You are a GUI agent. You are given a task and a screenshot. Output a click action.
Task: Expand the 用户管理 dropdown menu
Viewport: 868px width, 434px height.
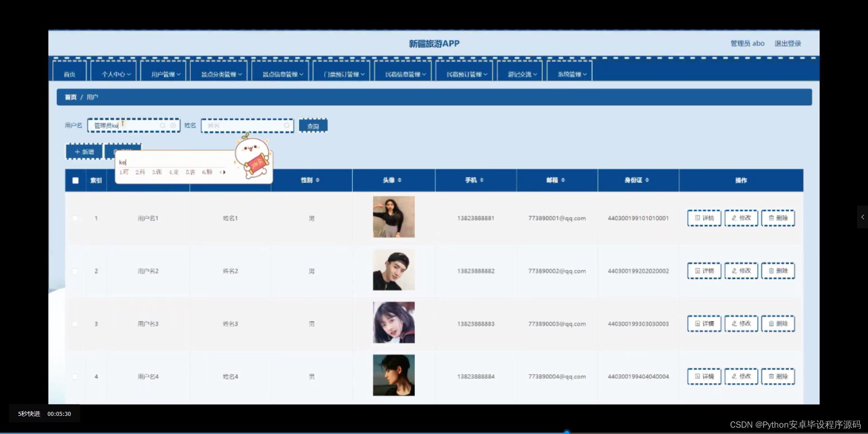coord(164,74)
